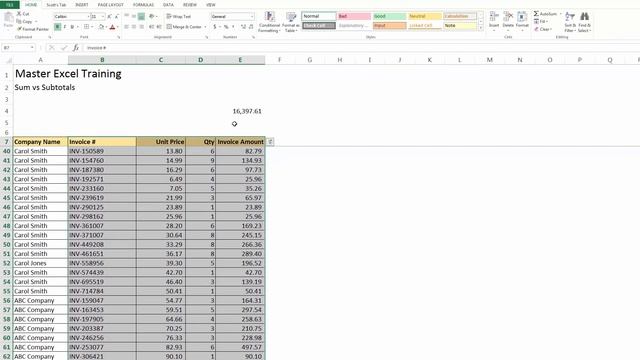Activate the Format Painter tool
The height and width of the screenshot is (360, 640).
pyautogui.click(x=33, y=29)
